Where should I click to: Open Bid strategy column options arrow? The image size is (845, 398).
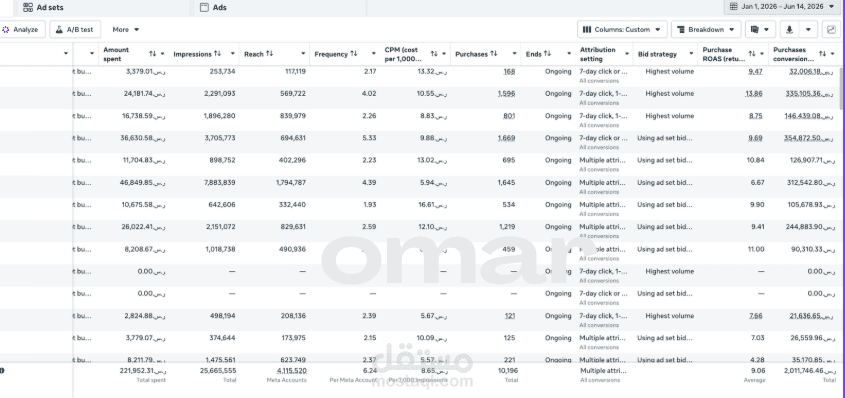[691, 54]
